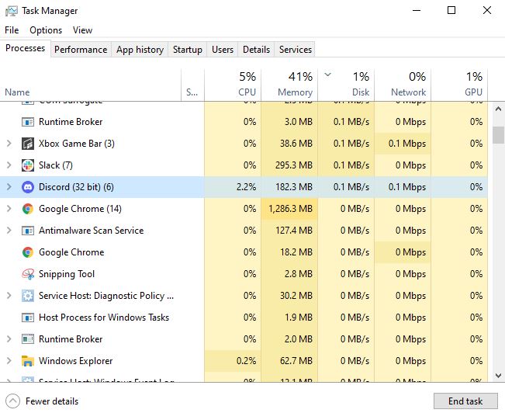Click the Service Host gear icon
Image resolution: width=505 pixels, height=420 pixels.
27,296
